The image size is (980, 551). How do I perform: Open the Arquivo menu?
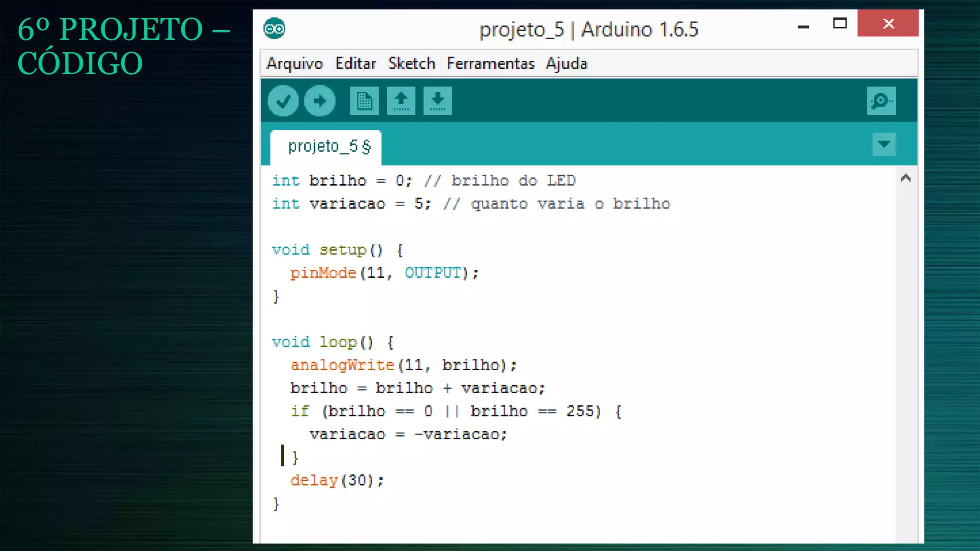click(x=295, y=64)
